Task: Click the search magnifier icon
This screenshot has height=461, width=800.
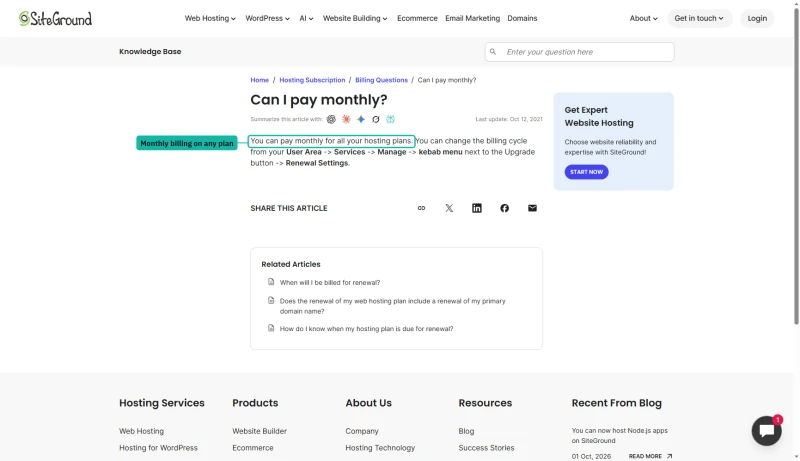Action: 493,52
